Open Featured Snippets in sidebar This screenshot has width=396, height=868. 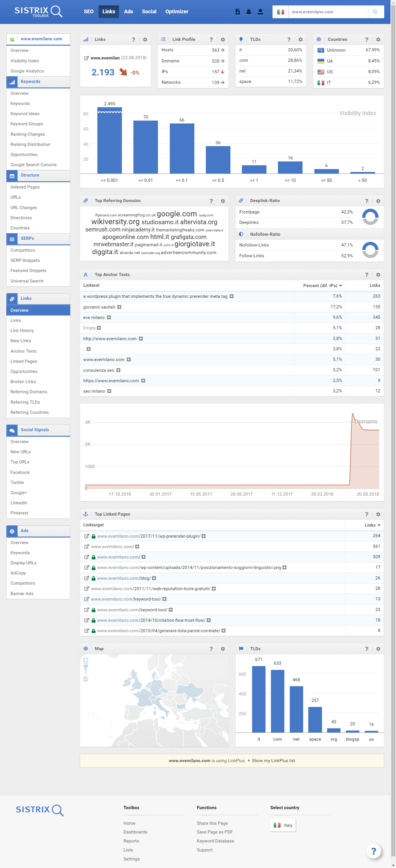pyautogui.click(x=28, y=271)
